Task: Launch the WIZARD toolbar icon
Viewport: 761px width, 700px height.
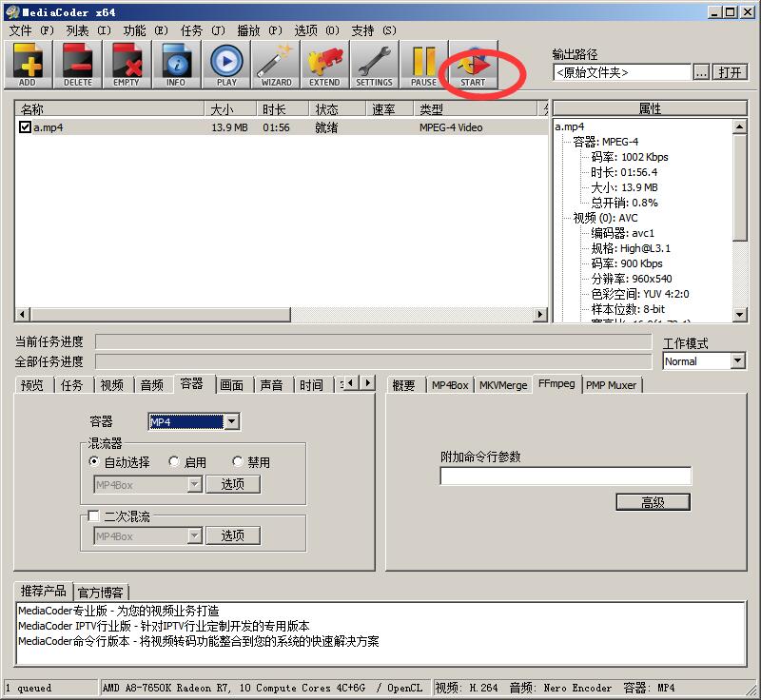Action: click(276, 65)
